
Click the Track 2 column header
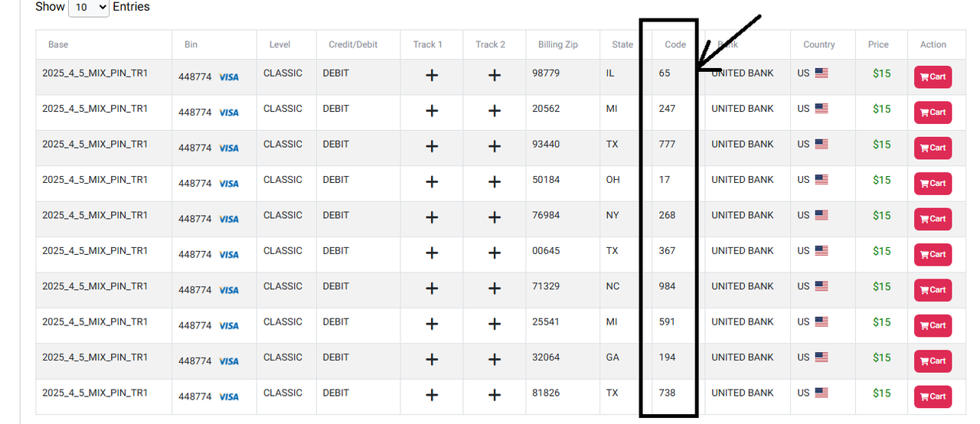(490, 44)
